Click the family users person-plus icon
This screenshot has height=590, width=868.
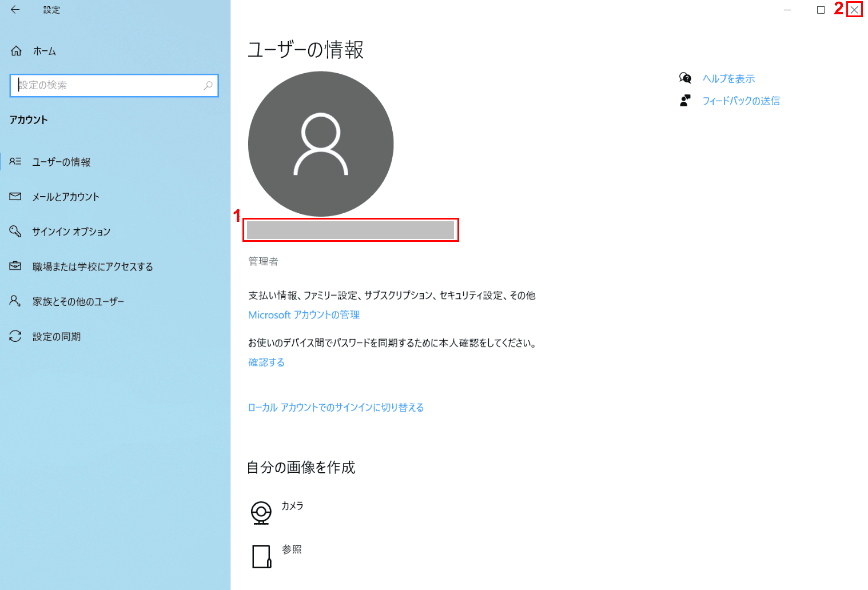click(15, 301)
